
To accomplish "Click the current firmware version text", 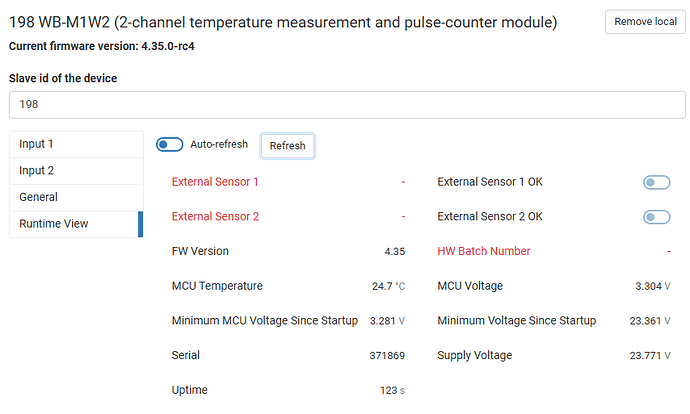I will tap(101, 46).
